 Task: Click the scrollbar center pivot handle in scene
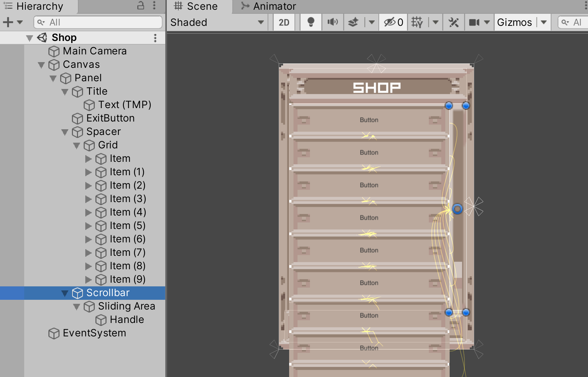457,209
